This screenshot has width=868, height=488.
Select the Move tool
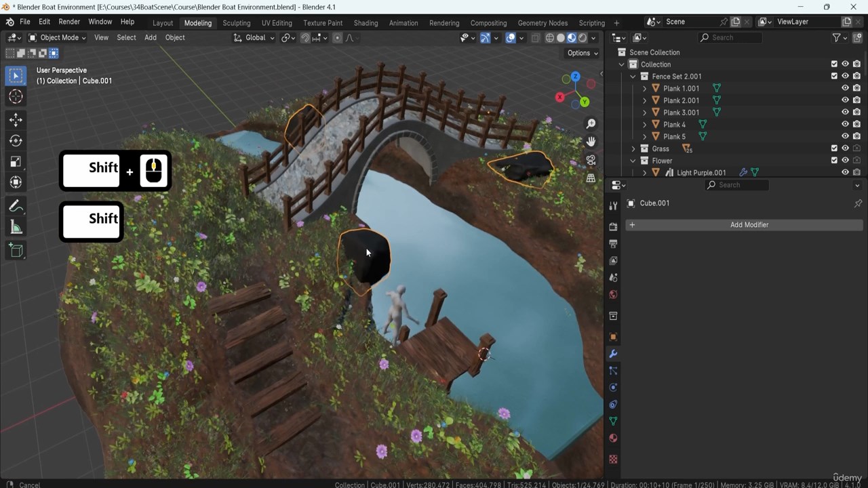pos(16,120)
